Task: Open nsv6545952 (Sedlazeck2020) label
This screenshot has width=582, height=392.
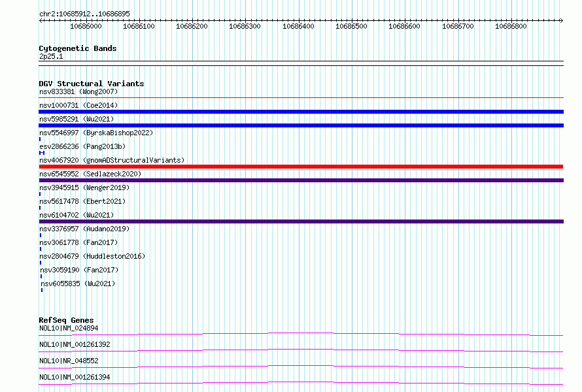Action: [90, 174]
